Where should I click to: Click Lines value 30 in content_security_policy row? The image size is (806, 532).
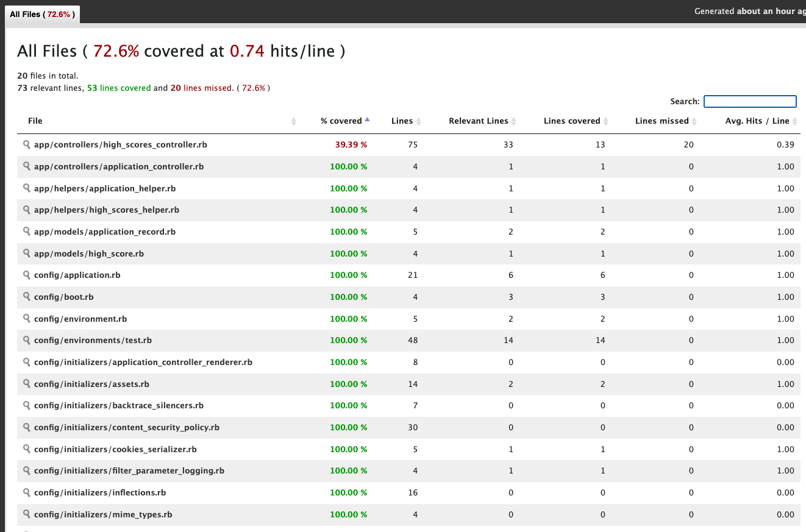click(413, 428)
